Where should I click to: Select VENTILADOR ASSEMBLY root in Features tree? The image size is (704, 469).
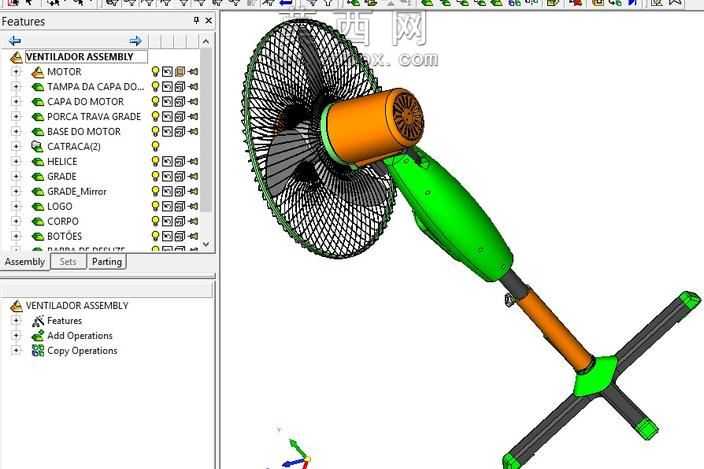79,57
